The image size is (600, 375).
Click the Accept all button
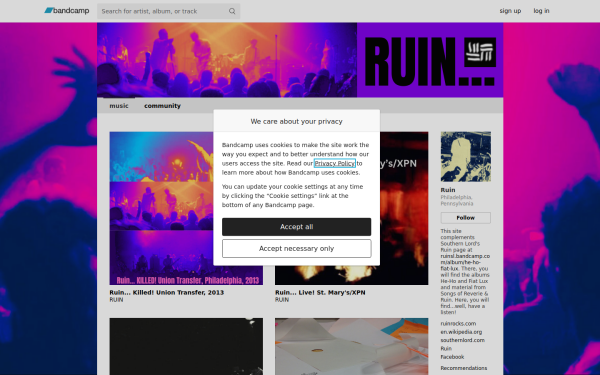pos(297,227)
